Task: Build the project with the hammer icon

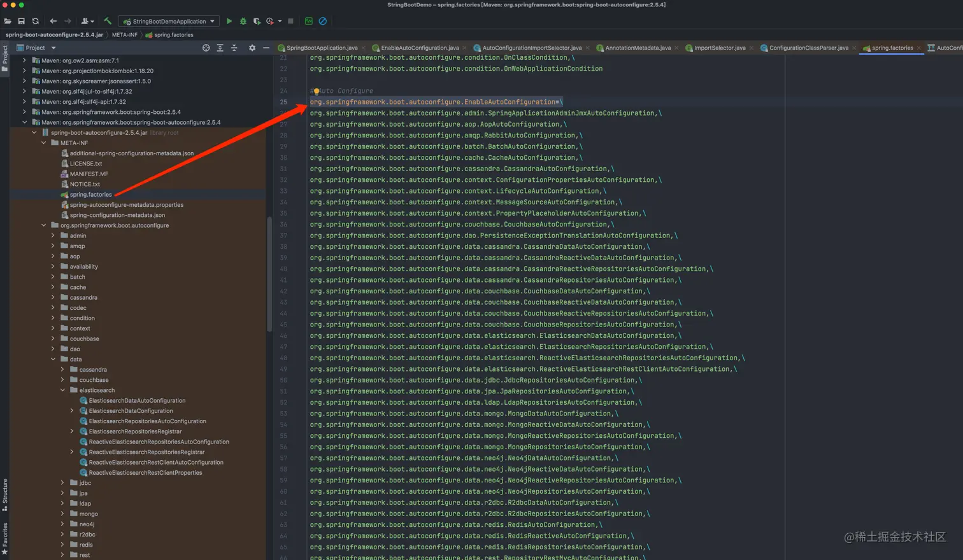Action: point(107,21)
